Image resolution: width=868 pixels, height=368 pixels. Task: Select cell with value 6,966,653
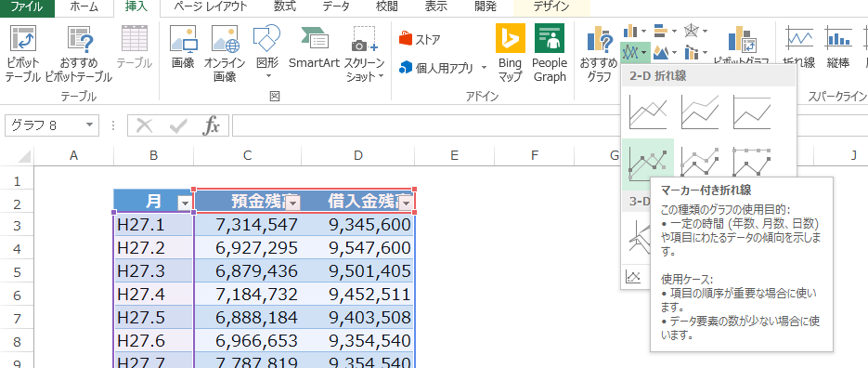248,342
